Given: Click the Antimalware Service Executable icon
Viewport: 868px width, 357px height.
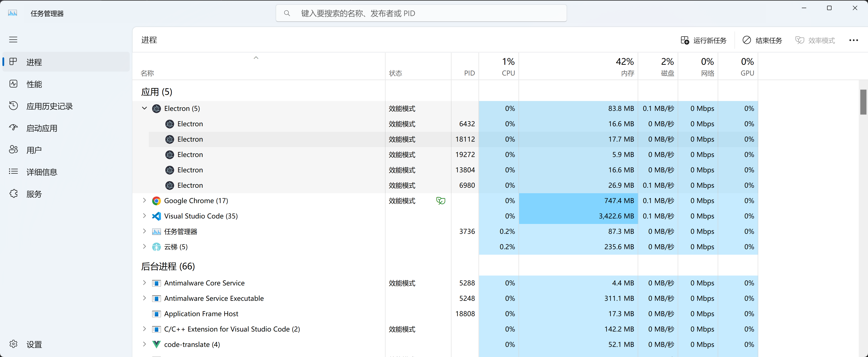Looking at the screenshot, I should [156, 298].
